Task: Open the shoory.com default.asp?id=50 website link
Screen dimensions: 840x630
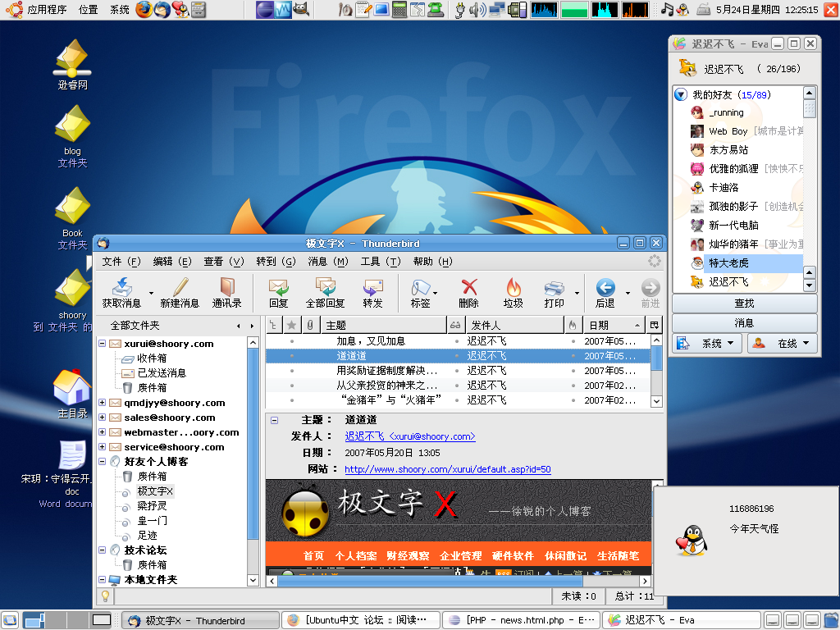Action: click(x=447, y=469)
